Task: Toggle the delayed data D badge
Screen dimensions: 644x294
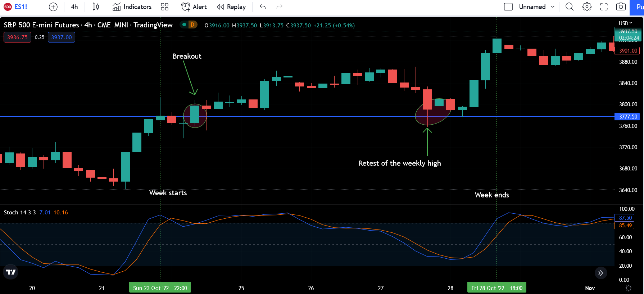Action: [192, 25]
